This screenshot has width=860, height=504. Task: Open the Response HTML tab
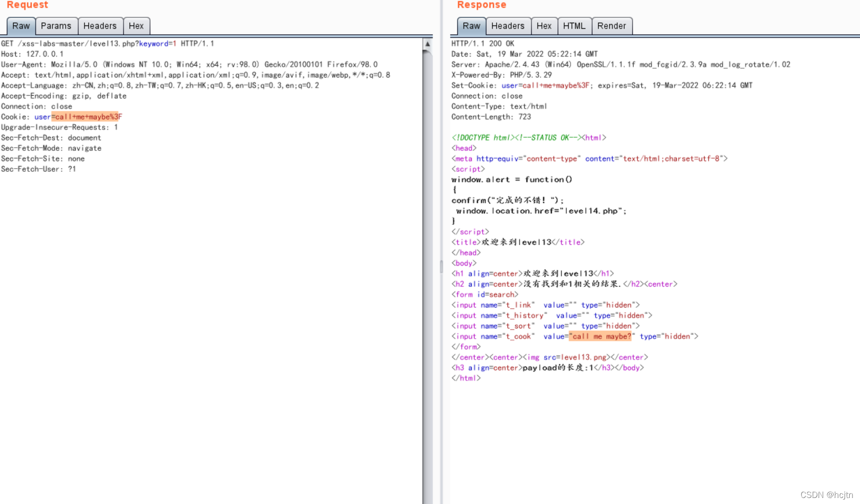click(574, 26)
